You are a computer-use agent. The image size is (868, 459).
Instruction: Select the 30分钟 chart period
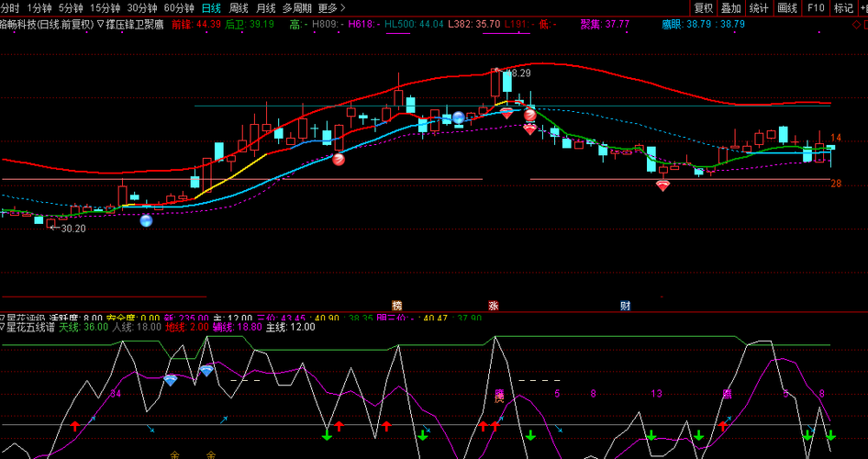pos(141,8)
